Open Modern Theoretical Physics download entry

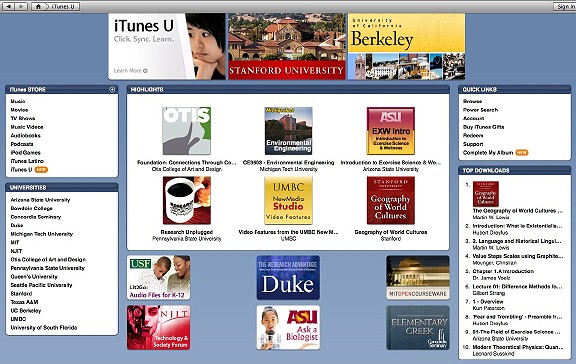click(x=518, y=347)
